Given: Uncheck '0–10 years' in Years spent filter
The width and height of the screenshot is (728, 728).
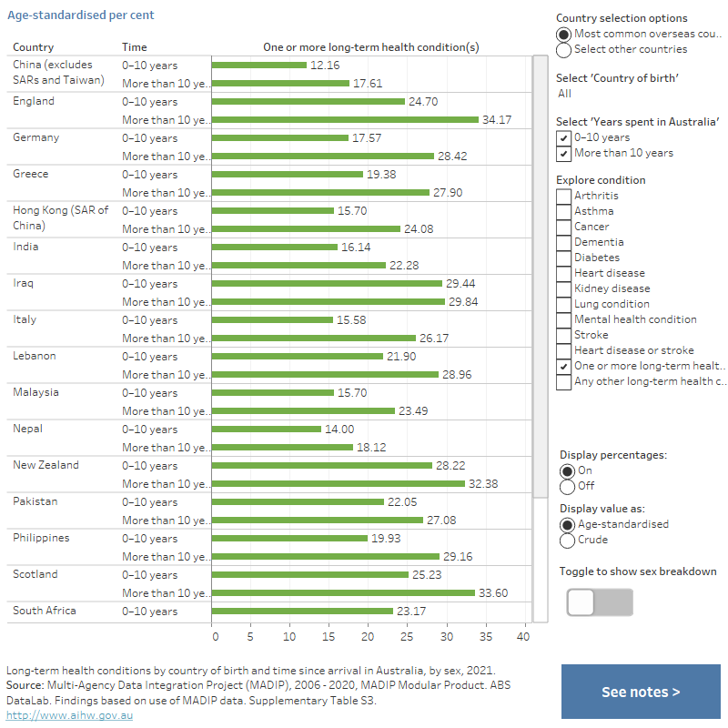Looking at the screenshot, I should point(562,137).
